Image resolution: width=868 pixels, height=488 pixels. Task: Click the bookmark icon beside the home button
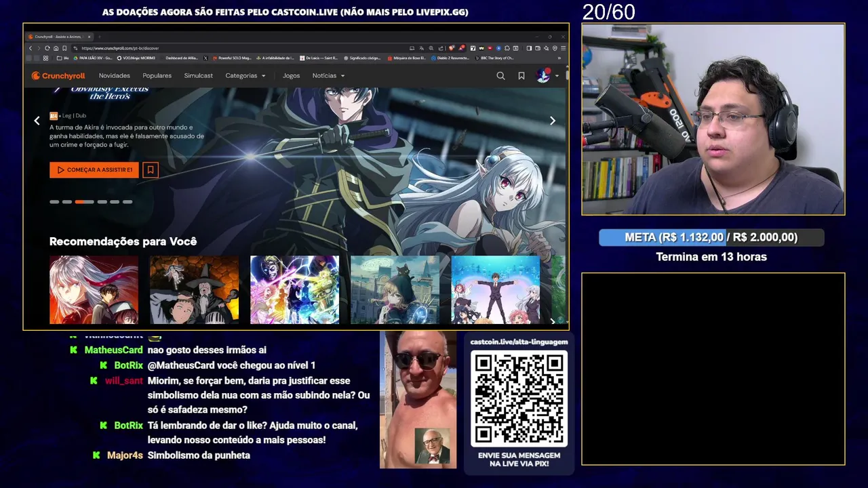click(x=64, y=48)
